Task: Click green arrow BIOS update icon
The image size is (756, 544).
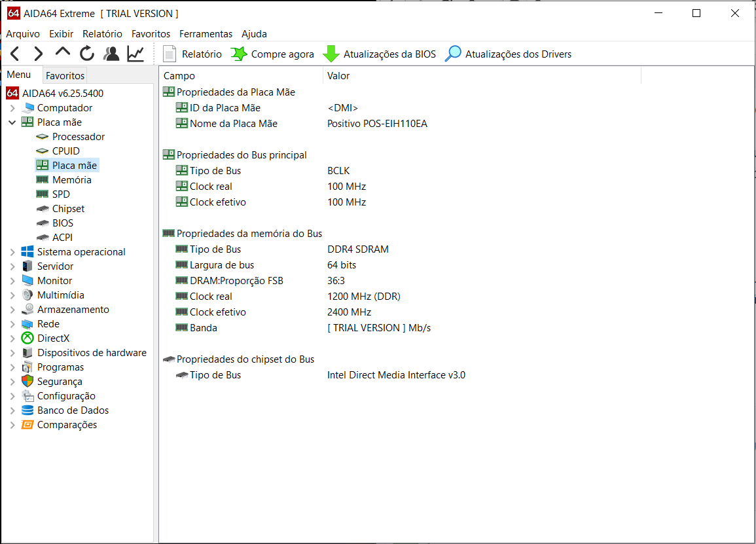Action: 331,54
